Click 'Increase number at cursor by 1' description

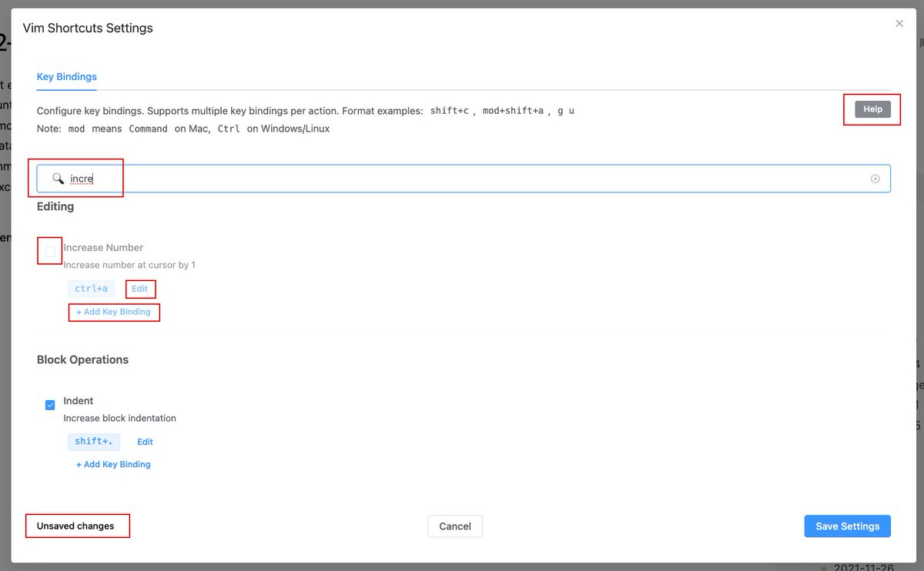coord(129,265)
